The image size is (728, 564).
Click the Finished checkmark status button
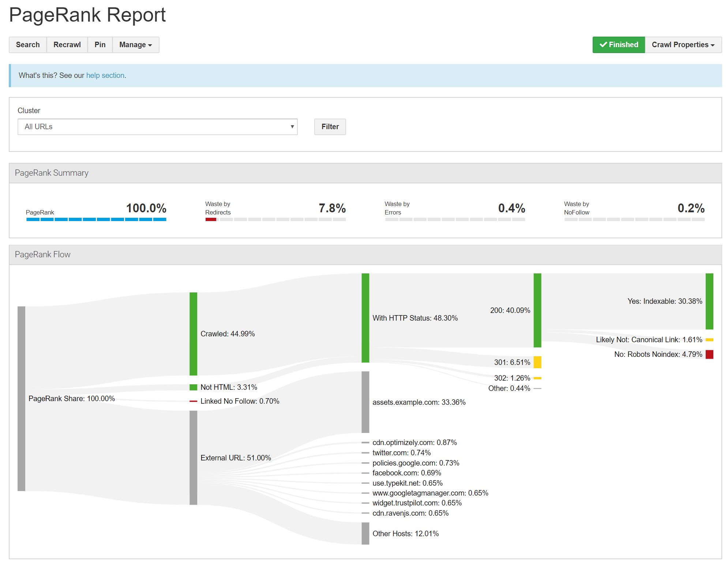[618, 45]
